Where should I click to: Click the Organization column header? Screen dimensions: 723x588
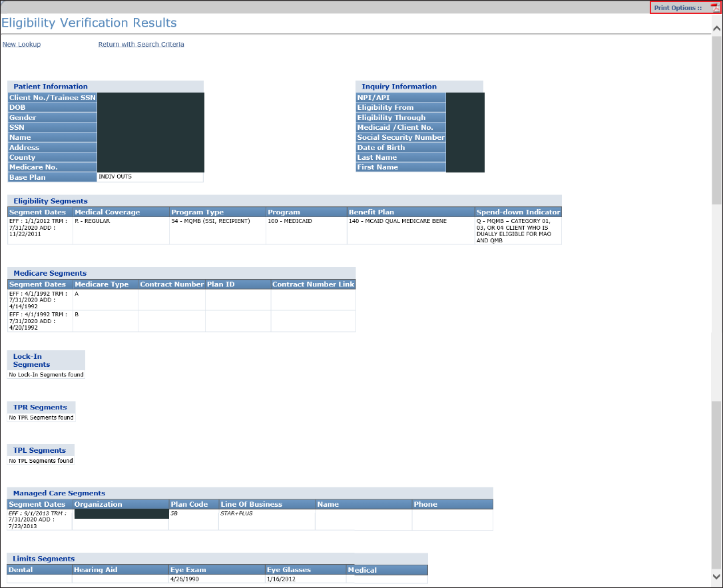coord(120,504)
